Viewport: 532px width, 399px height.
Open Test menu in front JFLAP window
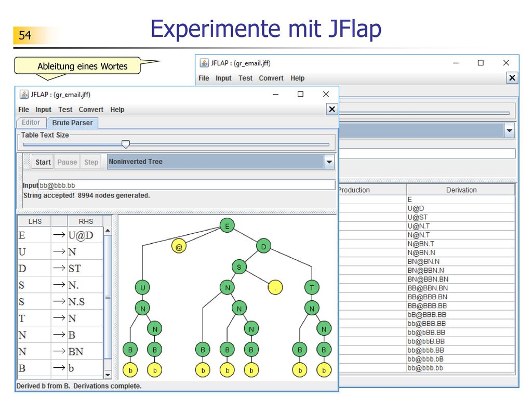pos(65,110)
